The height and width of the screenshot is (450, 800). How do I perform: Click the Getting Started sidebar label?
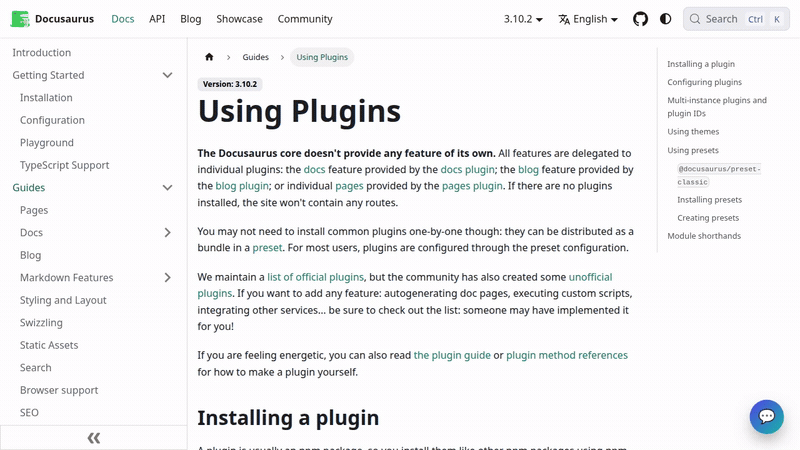coord(48,75)
